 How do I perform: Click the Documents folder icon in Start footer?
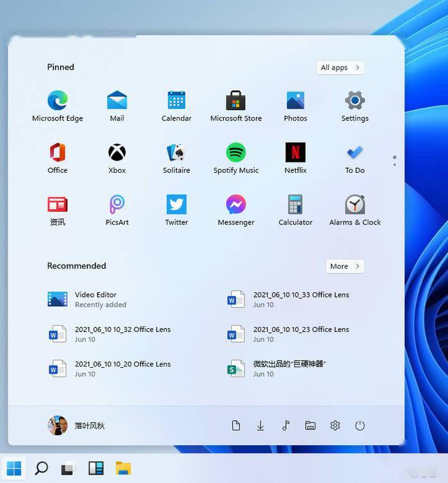tap(236, 425)
